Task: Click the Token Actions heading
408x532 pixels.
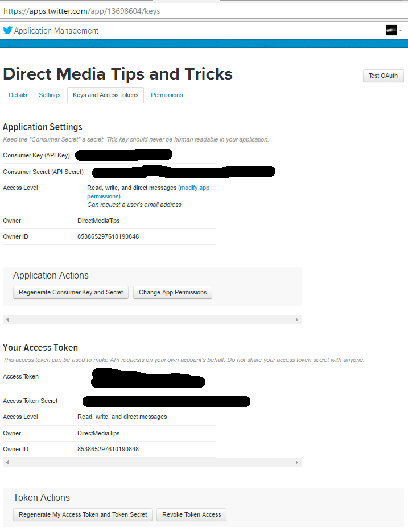Action: 42,497
